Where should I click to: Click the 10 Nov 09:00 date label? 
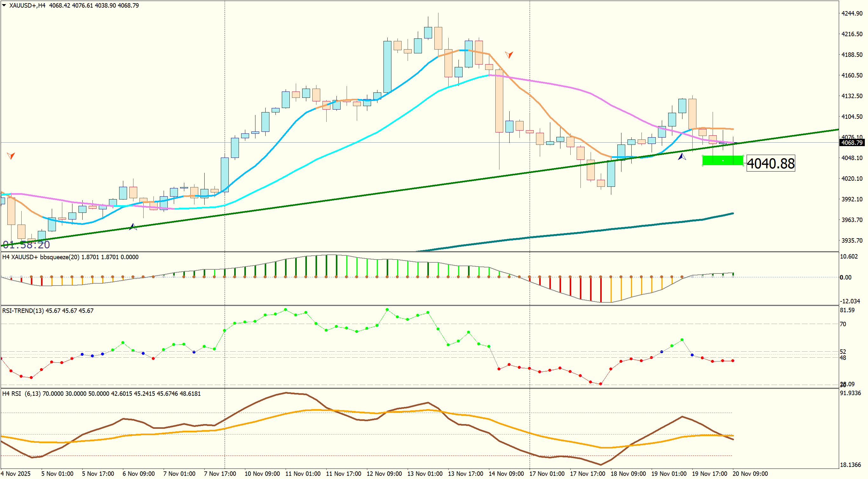click(262, 474)
